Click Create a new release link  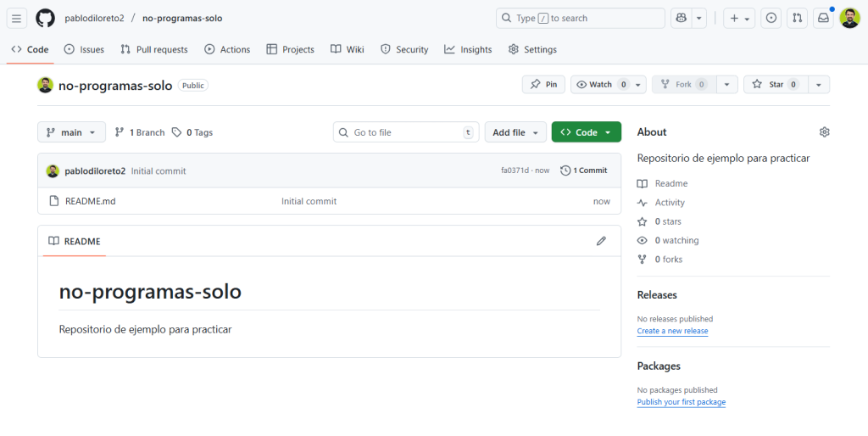click(672, 331)
